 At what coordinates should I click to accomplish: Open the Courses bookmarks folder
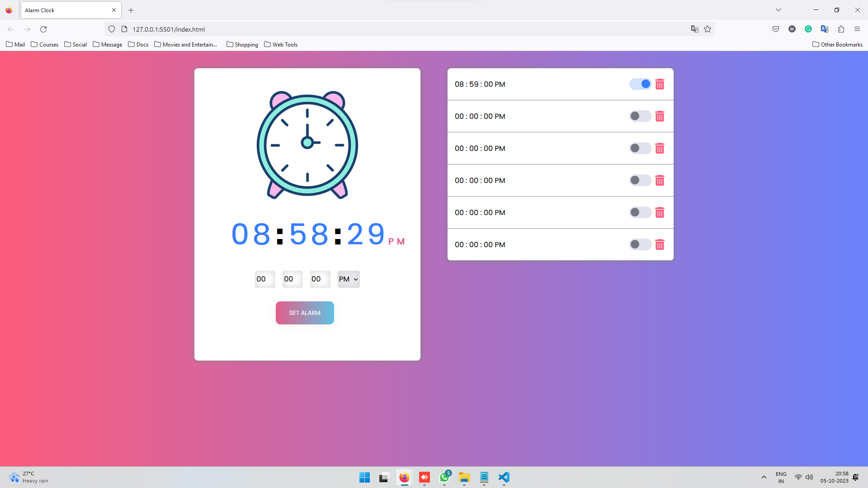pos(45,45)
